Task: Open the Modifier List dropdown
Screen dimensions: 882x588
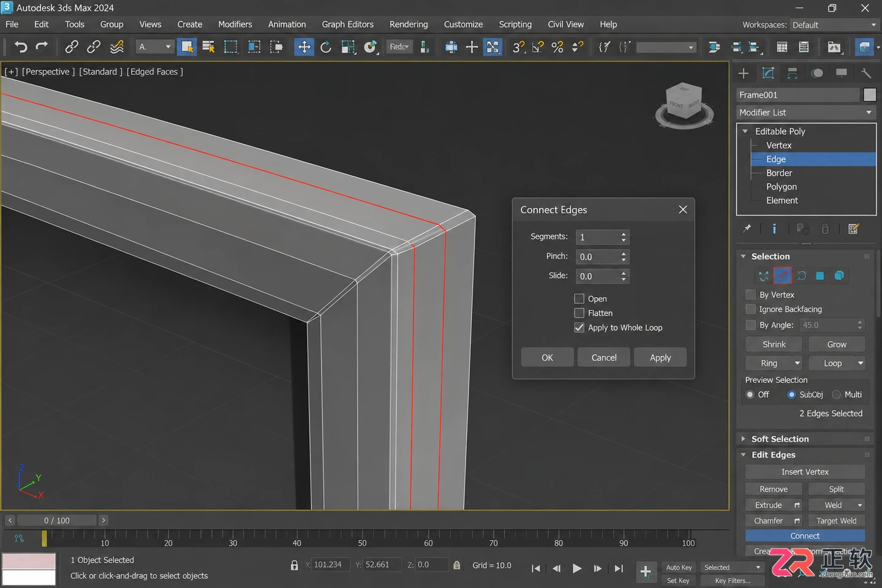Action: [806, 113]
